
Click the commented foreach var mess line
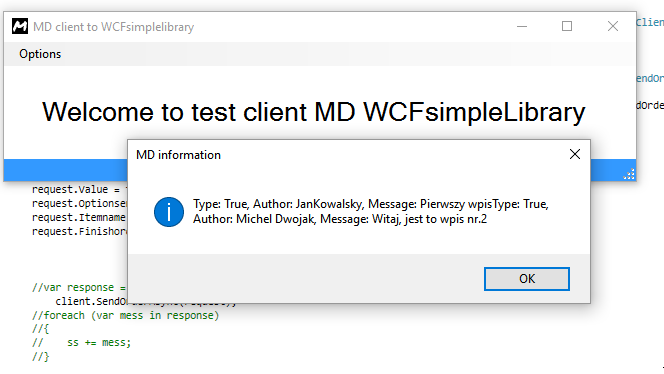125,316
